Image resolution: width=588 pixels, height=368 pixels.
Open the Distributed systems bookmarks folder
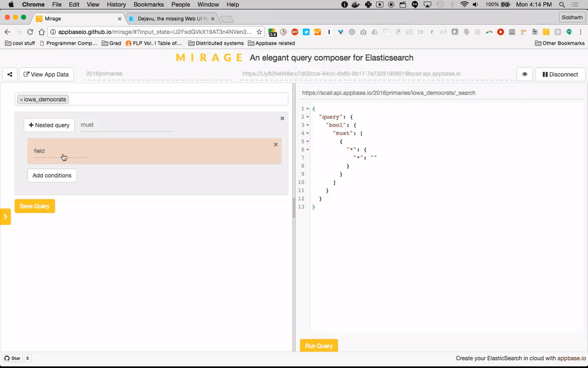click(216, 43)
